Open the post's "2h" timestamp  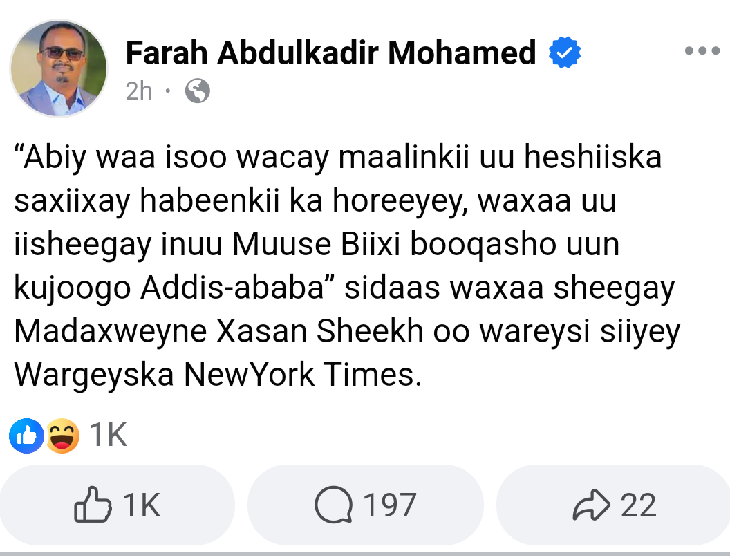click(x=139, y=91)
